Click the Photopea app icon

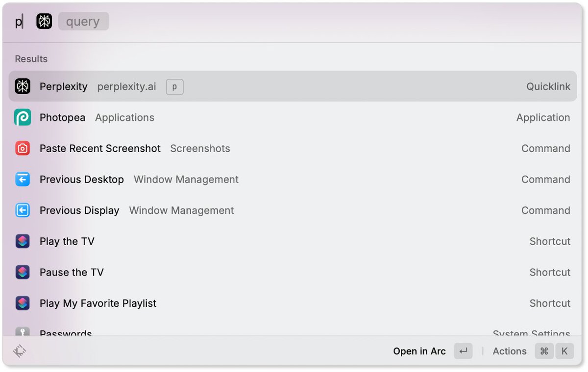click(23, 117)
